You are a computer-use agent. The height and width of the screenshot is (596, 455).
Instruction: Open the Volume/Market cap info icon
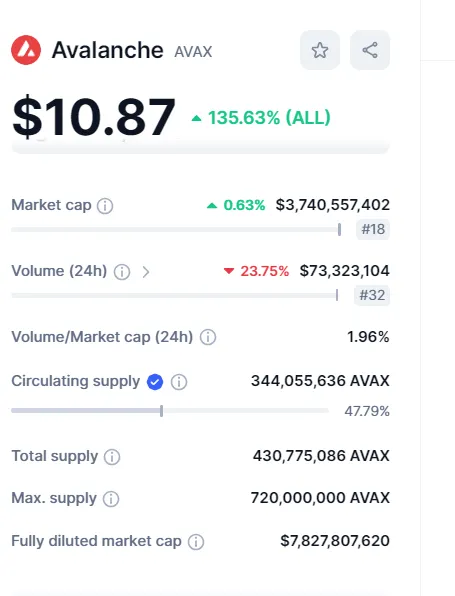[208, 337]
